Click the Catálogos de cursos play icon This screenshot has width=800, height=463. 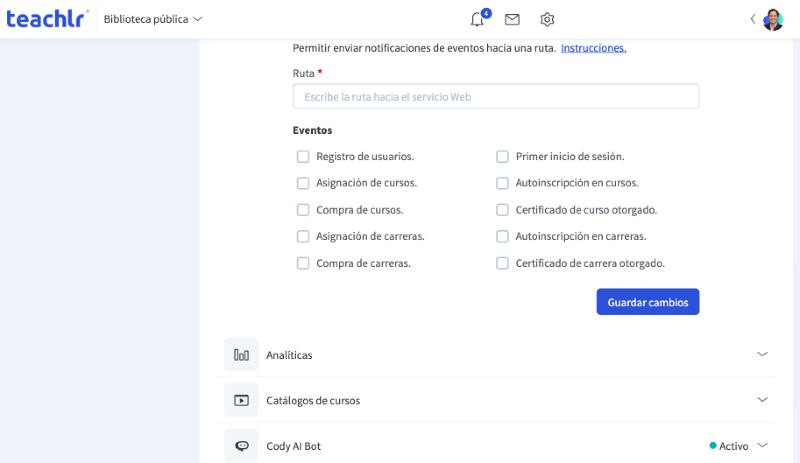tap(241, 400)
